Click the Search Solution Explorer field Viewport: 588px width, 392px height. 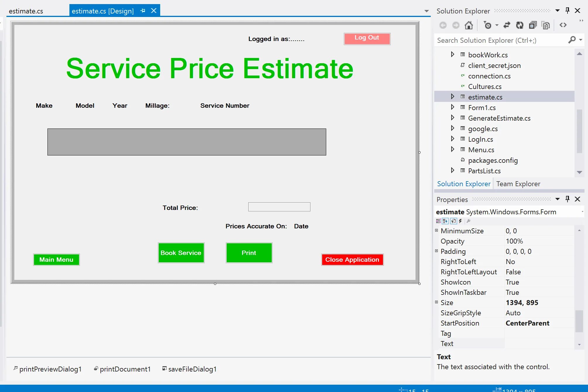[501, 40]
